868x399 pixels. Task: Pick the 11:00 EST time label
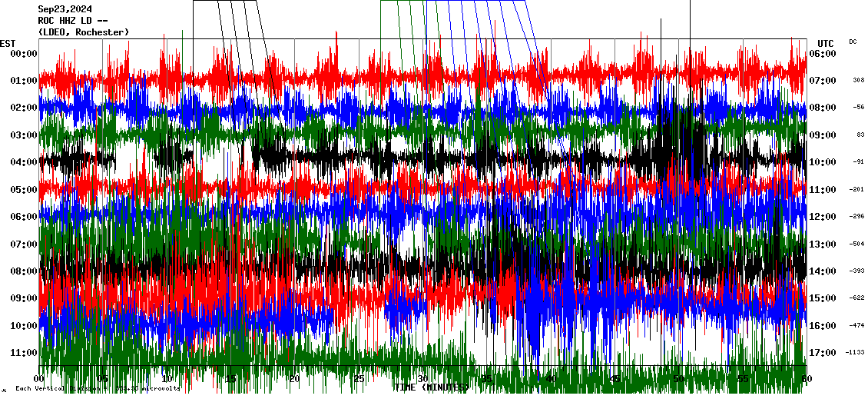coord(24,353)
